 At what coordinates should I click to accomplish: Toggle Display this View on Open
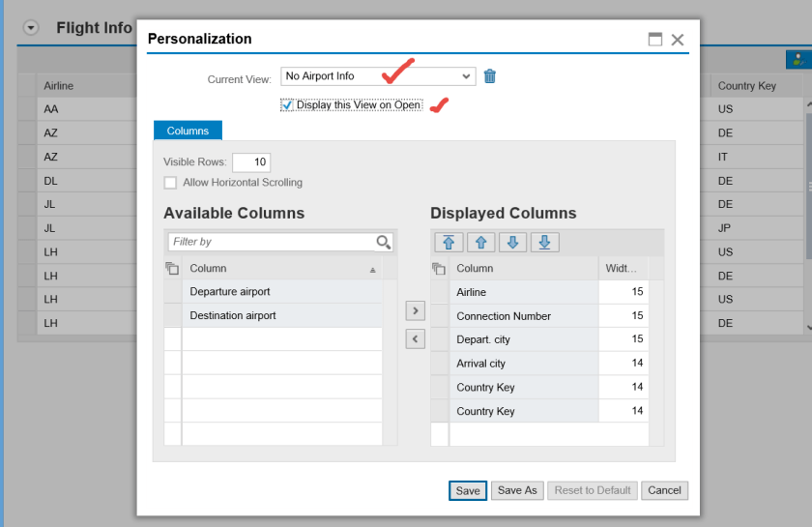click(287, 104)
